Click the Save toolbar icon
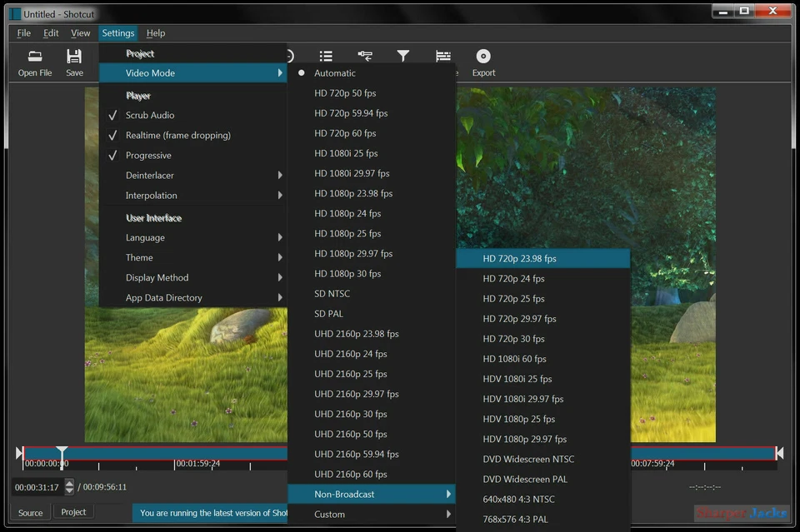 click(74, 57)
